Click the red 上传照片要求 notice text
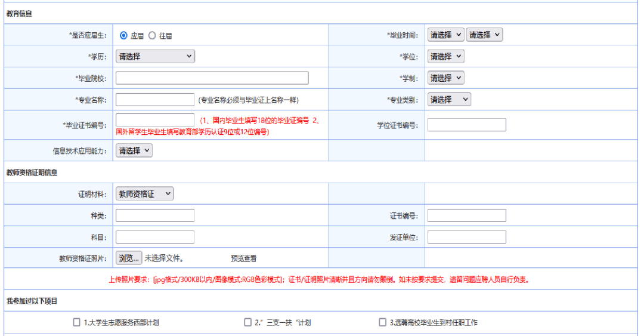 pos(319,280)
